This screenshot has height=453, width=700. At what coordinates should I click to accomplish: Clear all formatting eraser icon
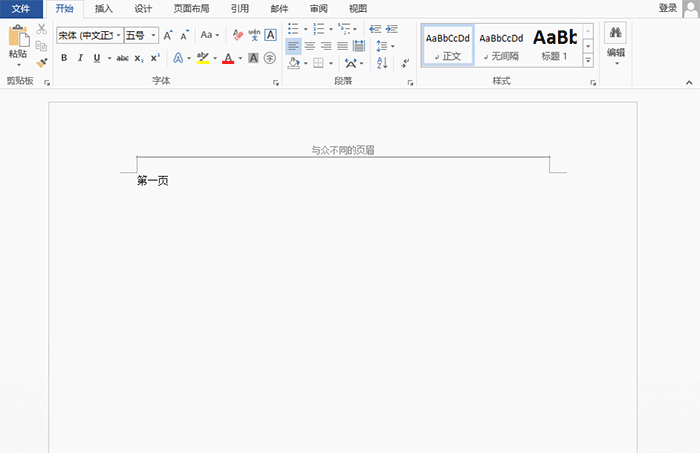(x=238, y=35)
